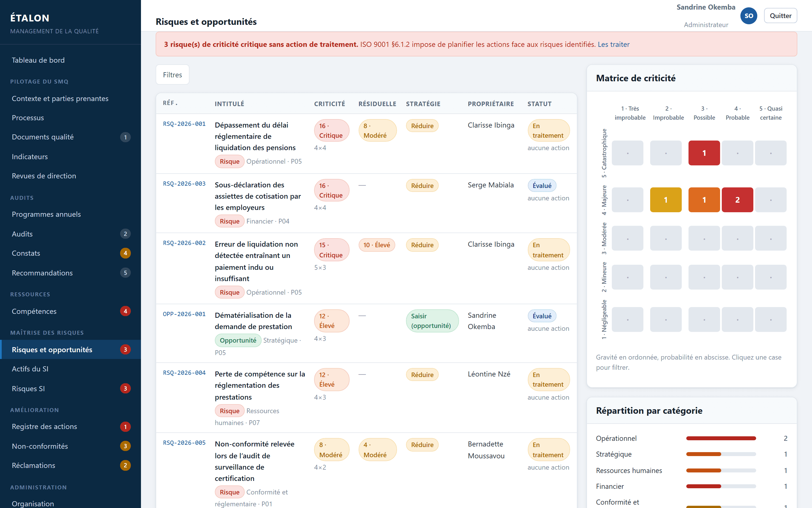This screenshot has height=508, width=812.
Task: Click the ÉTALON logo title
Action: click(x=30, y=18)
